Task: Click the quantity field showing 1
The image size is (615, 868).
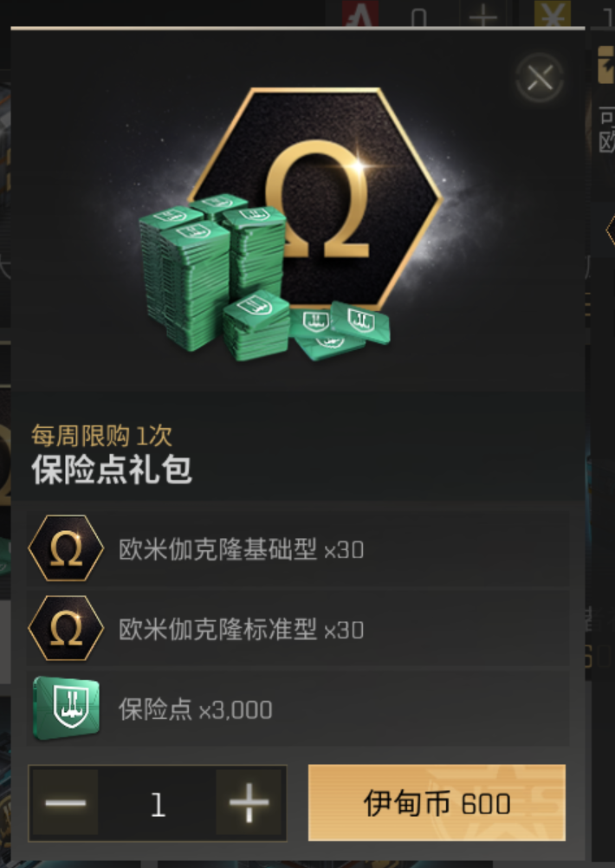Action: (158, 804)
